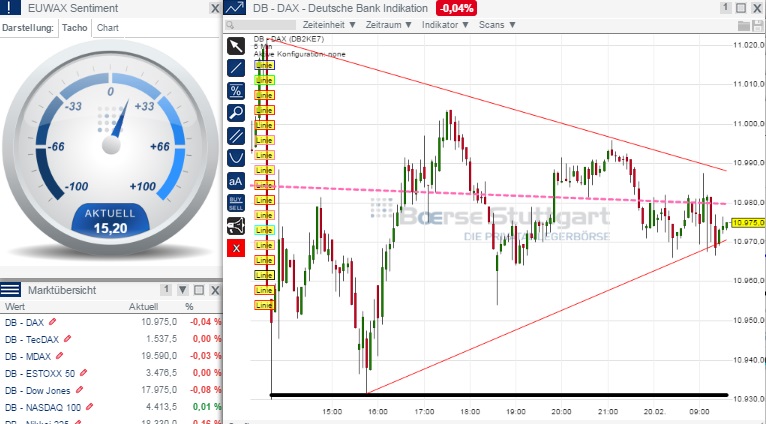This screenshot has height=424, width=766.
Task: Click the folder icon to load chart
Action: [744, 25]
